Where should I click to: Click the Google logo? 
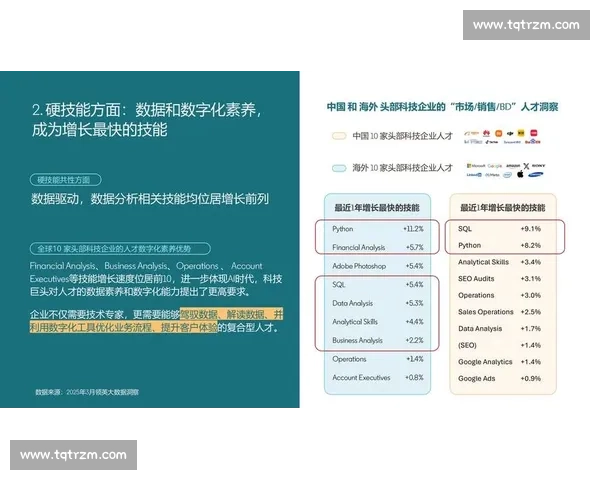pyautogui.click(x=495, y=166)
